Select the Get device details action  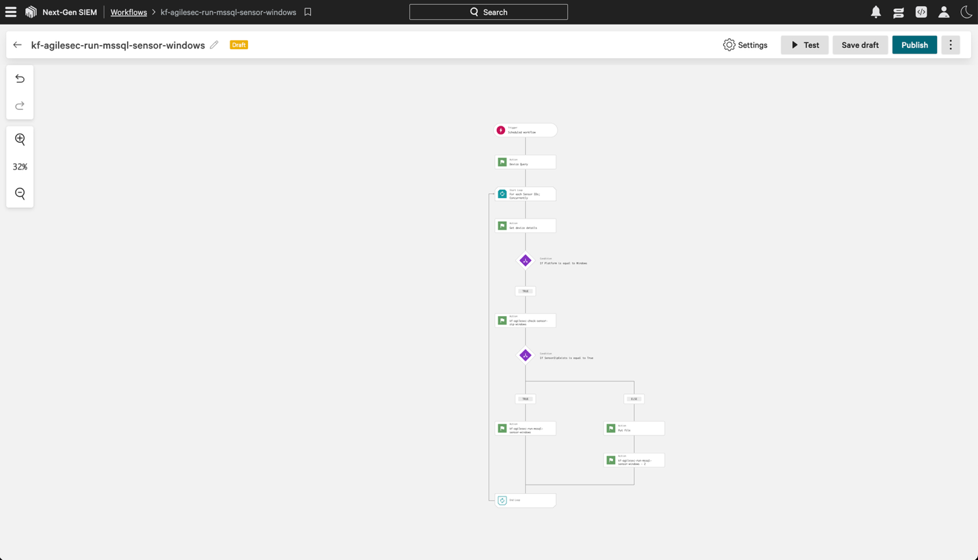tap(525, 225)
